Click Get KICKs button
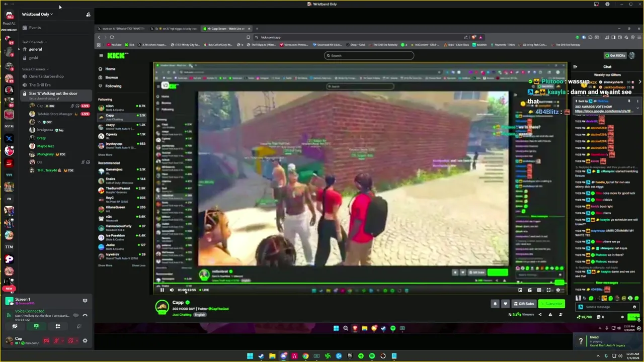The width and height of the screenshot is (644, 362). coord(615,56)
